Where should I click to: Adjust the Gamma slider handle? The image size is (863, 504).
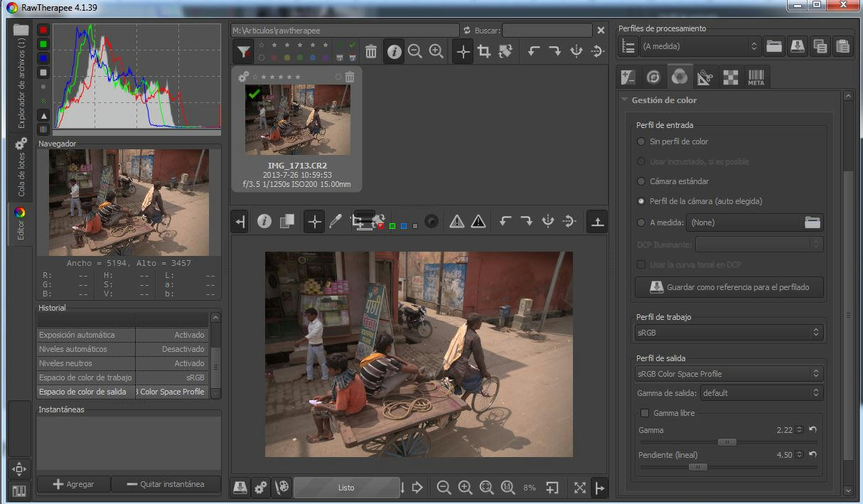pyautogui.click(x=727, y=442)
